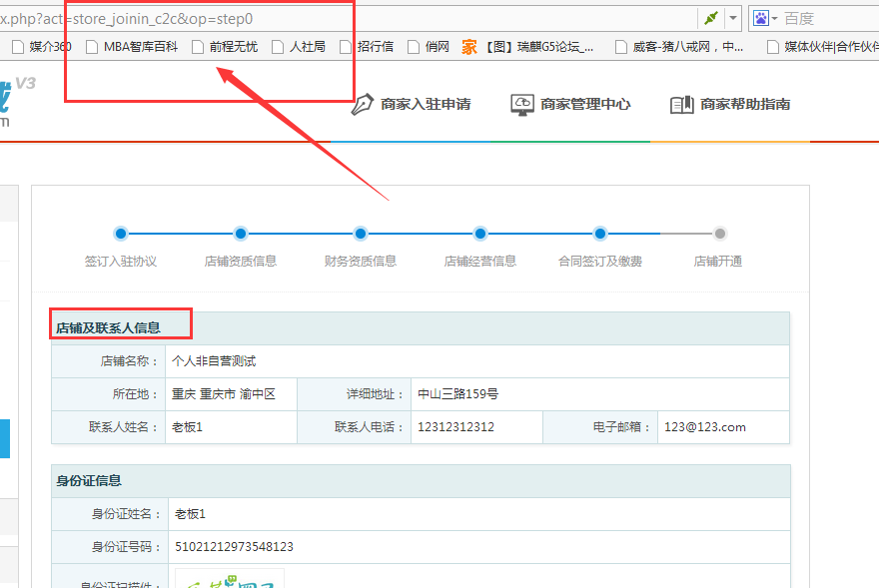Click store name value 个人非自营测试
Image resolution: width=879 pixels, height=588 pixels.
click(x=214, y=361)
